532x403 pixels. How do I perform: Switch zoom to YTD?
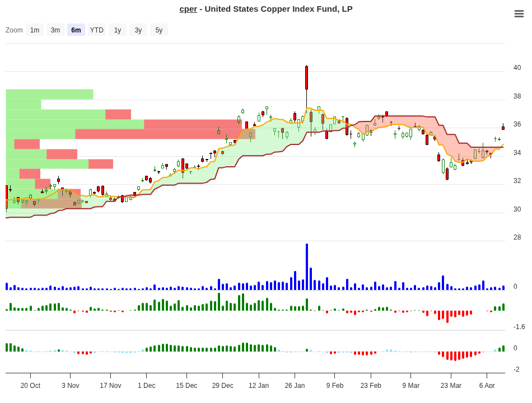pos(97,30)
